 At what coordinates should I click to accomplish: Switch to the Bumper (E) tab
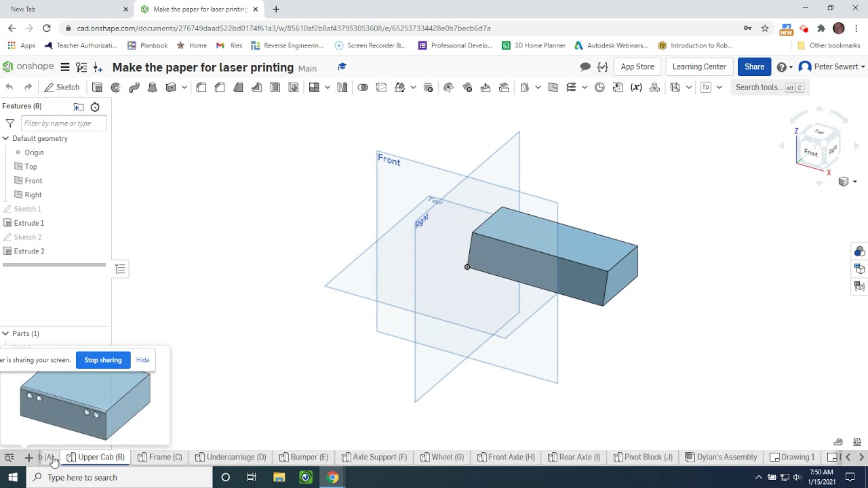point(304,457)
